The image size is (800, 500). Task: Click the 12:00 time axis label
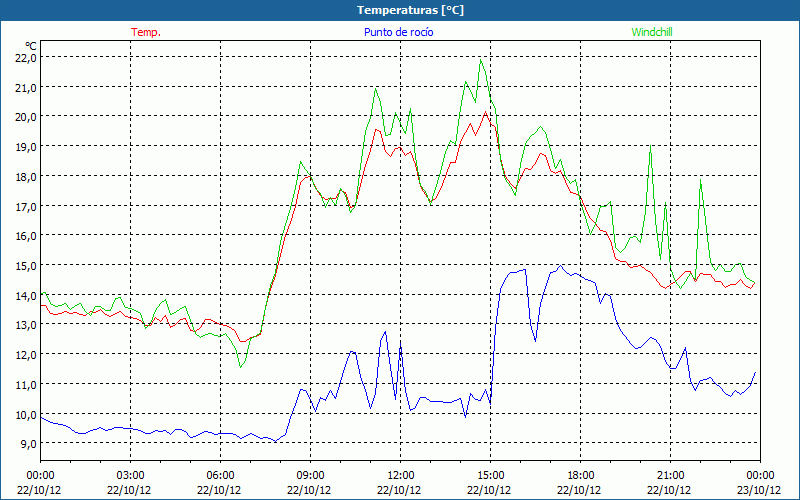[400, 476]
